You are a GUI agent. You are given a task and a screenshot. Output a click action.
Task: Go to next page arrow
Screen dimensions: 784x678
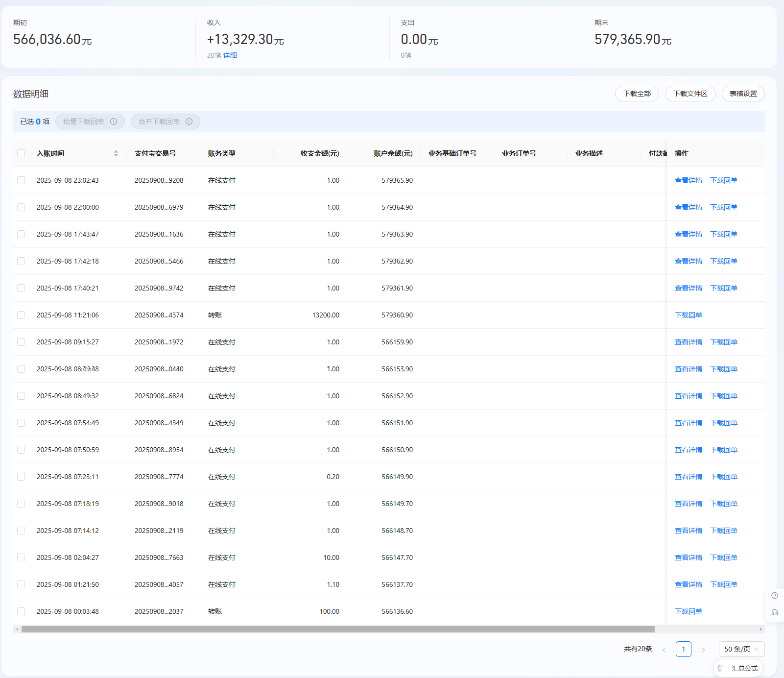tap(703, 650)
